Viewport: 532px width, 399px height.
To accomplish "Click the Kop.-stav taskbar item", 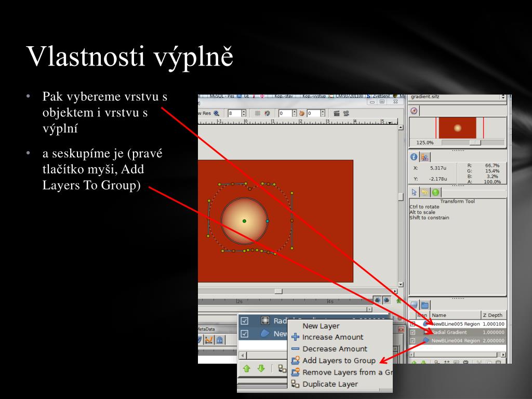I will (284, 96).
